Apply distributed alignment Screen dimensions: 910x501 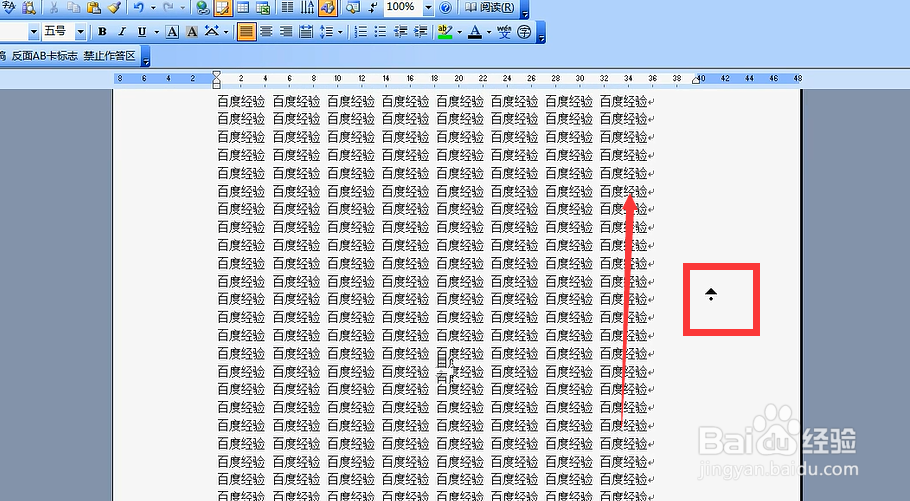pyautogui.click(x=306, y=32)
